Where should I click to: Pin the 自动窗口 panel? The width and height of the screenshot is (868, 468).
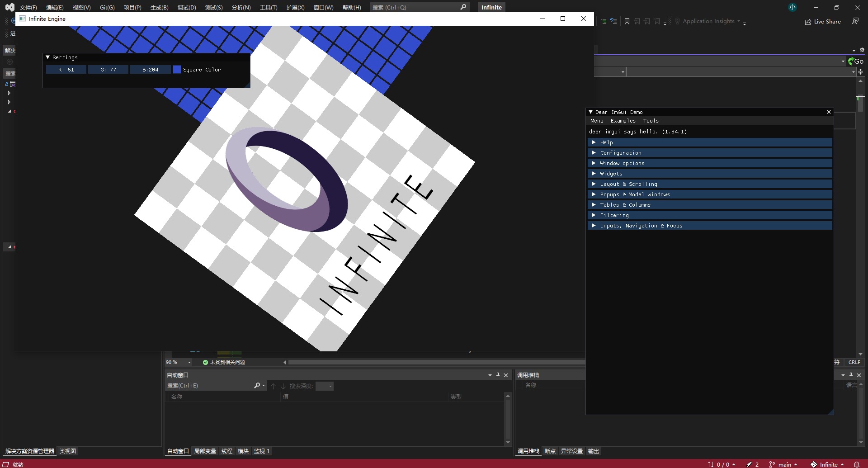498,375
